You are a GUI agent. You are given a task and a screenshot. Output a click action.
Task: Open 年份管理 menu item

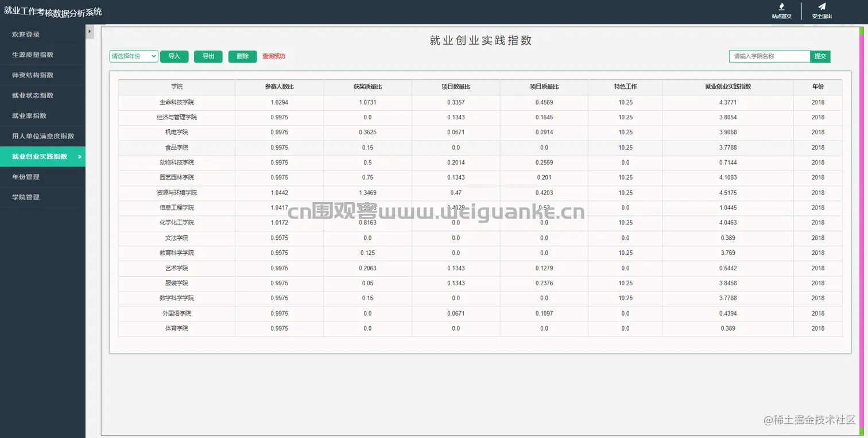(x=42, y=177)
